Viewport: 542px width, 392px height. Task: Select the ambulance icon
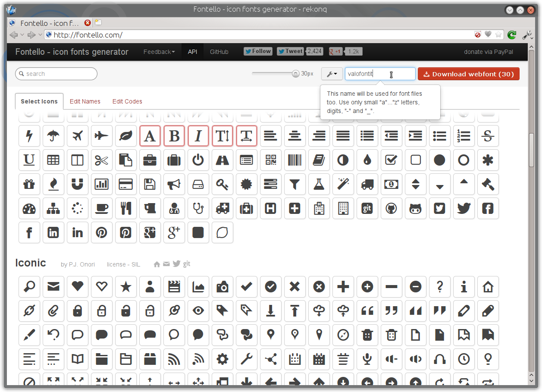coord(222,208)
